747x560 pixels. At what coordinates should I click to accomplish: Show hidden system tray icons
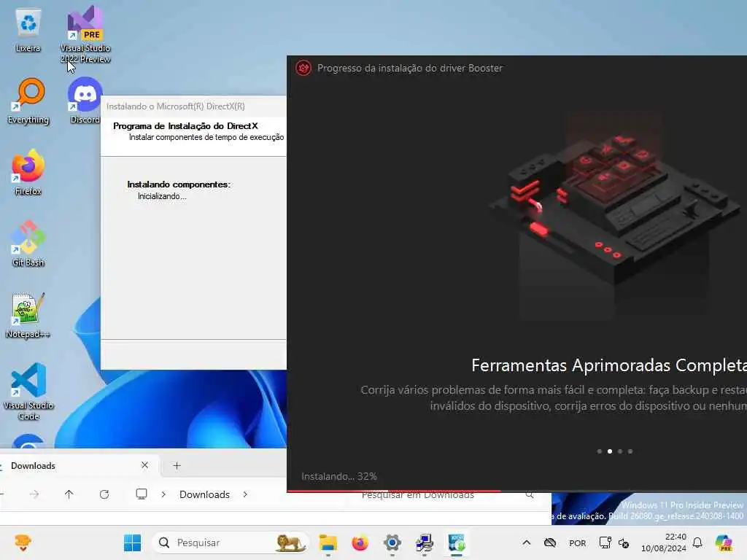(527, 542)
